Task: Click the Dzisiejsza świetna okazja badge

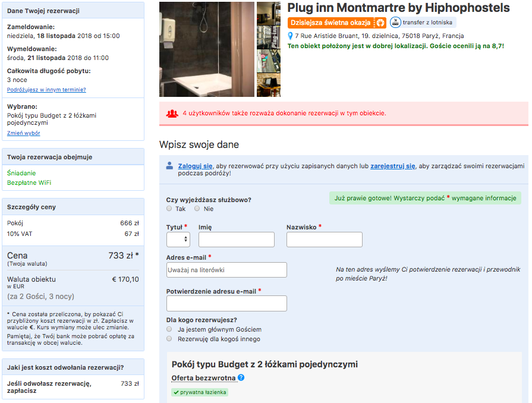Action: point(337,23)
